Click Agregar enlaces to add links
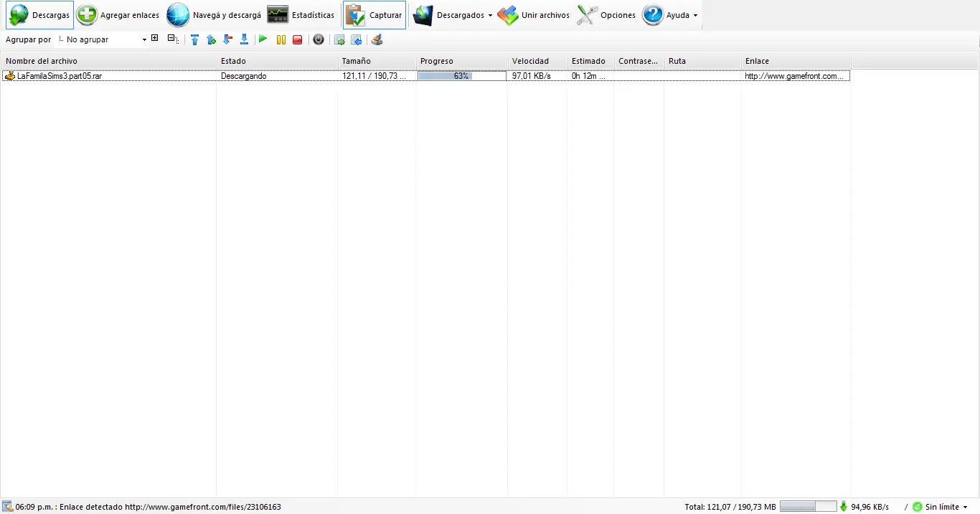This screenshot has height=514, width=980. click(119, 15)
